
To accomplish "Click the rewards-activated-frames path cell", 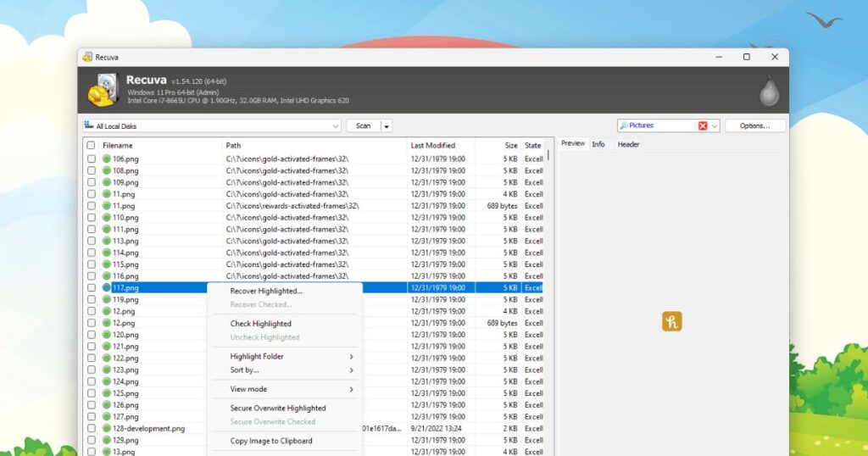I will point(292,206).
